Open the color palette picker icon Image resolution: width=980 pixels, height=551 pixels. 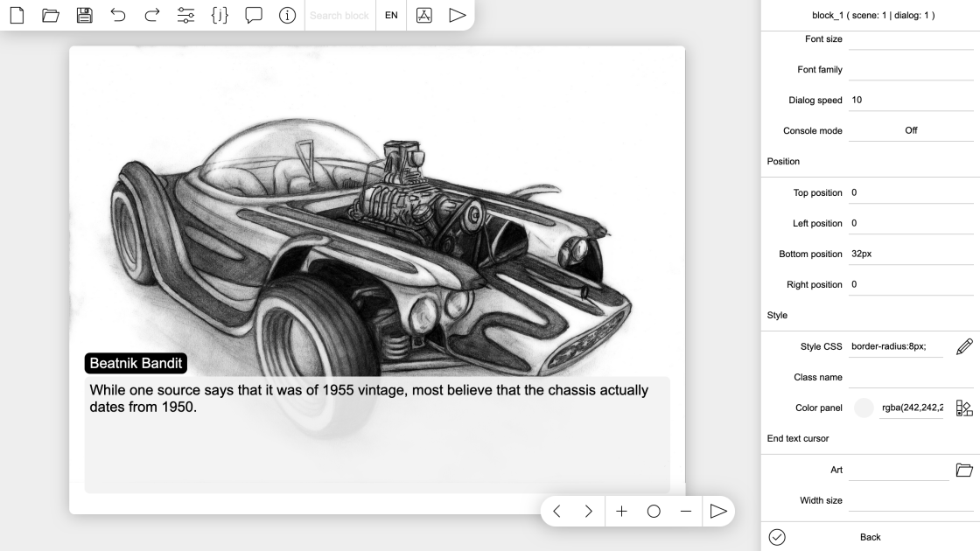964,408
